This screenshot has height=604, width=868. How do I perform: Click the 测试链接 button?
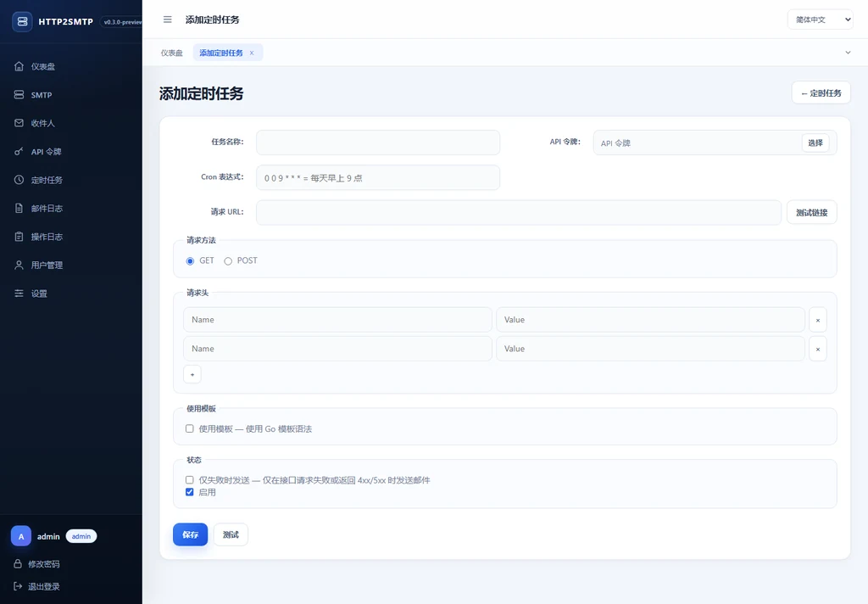811,212
